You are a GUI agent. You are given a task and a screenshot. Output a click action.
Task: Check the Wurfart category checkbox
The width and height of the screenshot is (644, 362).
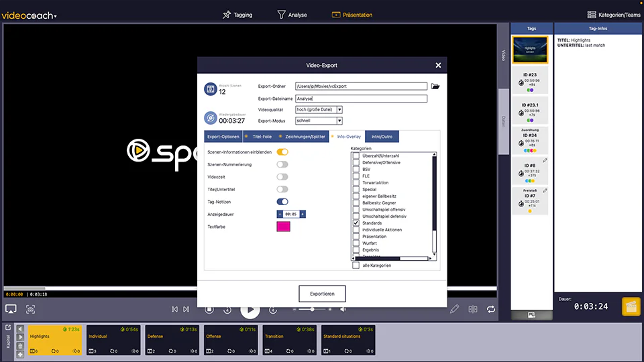coord(356,243)
